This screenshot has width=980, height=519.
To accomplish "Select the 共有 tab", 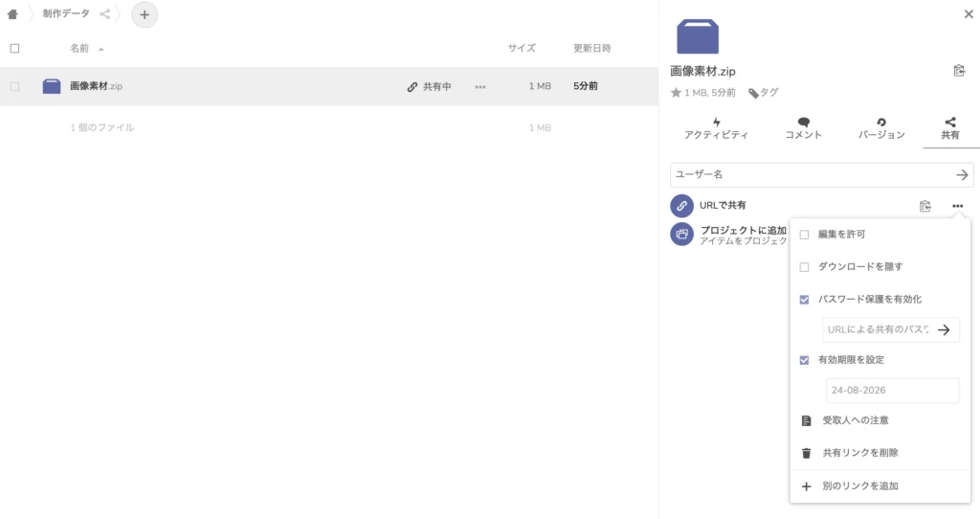I will coord(950,128).
